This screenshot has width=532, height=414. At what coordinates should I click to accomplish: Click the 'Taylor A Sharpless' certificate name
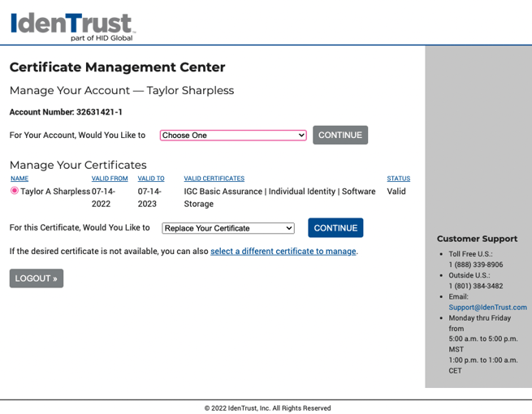pos(55,192)
